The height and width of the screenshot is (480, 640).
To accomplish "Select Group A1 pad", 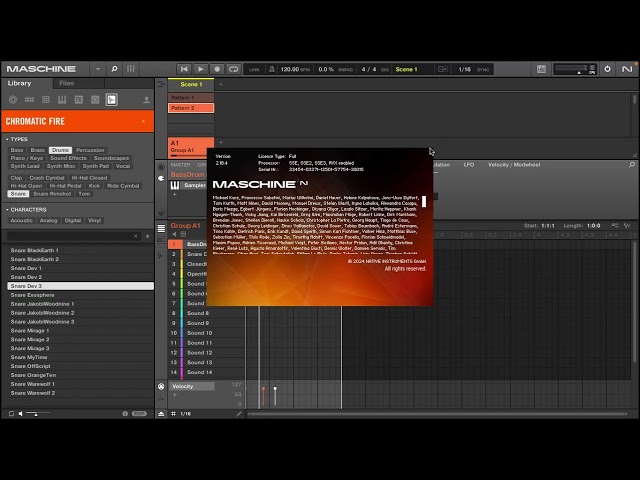I will [x=191, y=147].
